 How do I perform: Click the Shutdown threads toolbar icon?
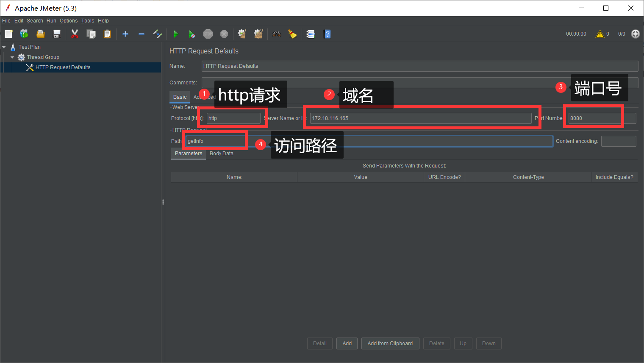[224, 34]
